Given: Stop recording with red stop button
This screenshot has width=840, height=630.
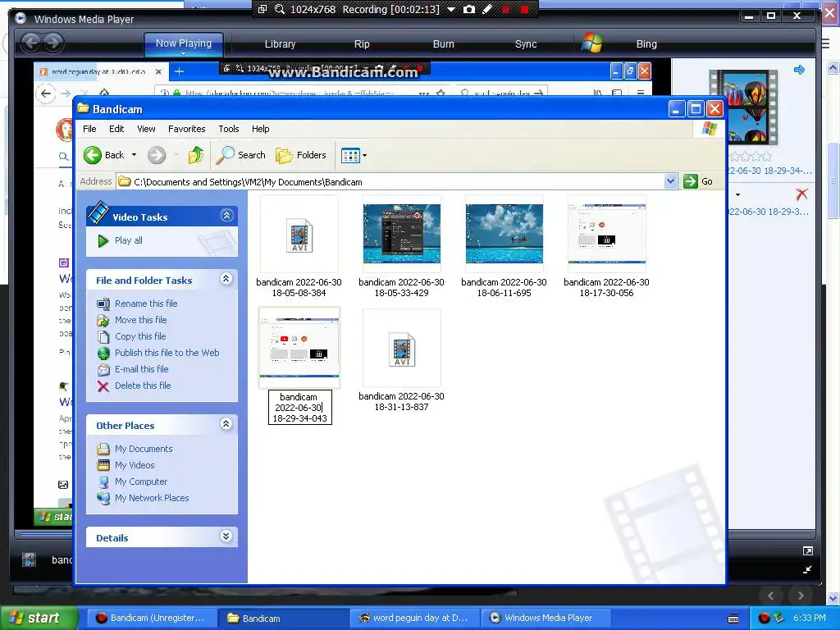Looking at the screenshot, I should pyautogui.click(x=524, y=9).
